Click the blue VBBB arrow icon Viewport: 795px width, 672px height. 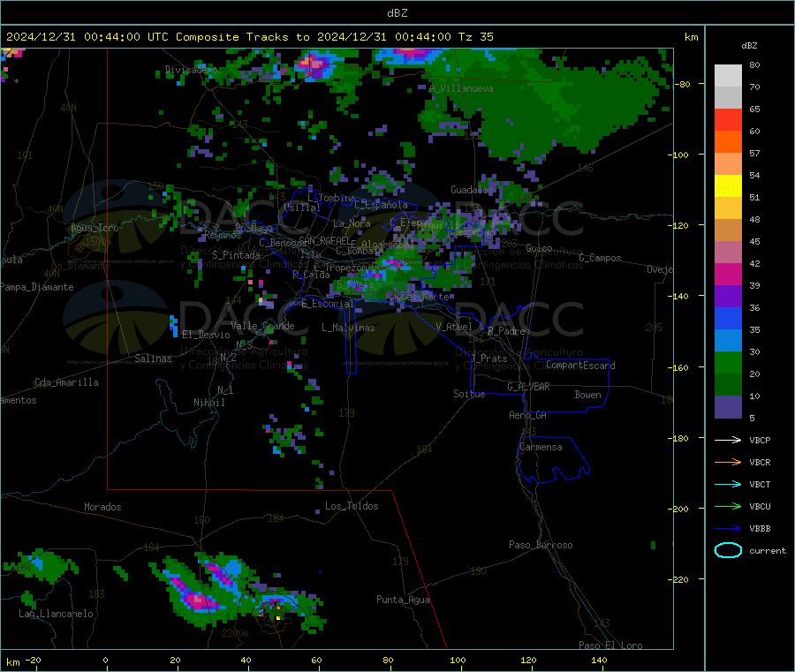point(728,529)
